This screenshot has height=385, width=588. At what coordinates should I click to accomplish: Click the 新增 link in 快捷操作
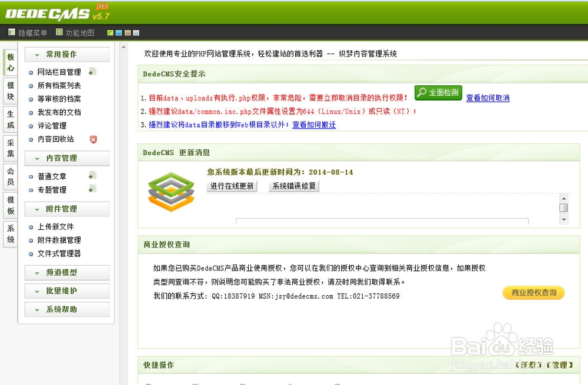pyautogui.click(x=529, y=365)
